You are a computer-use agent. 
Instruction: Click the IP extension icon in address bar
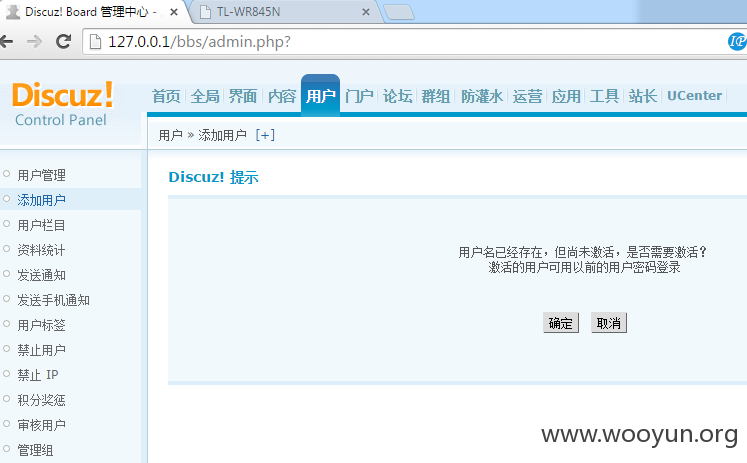pos(737,41)
